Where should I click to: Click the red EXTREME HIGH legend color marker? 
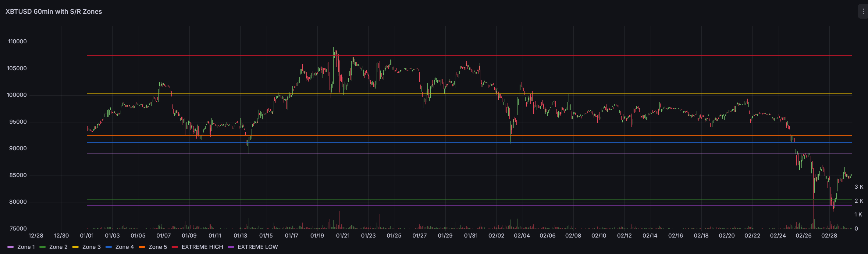point(175,247)
